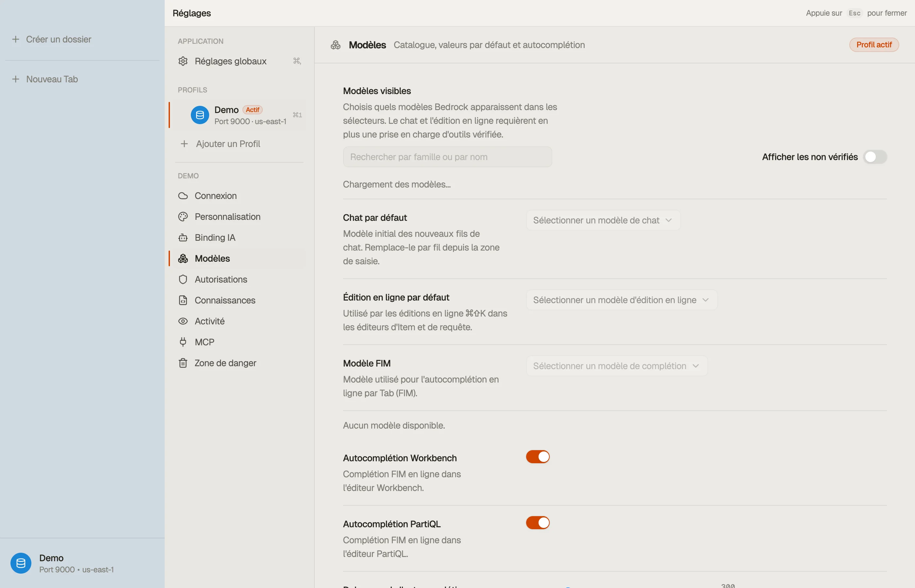Click the Actif badge next to Demo
This screenshot has height=588, width=915.
(x=252, y=109)
